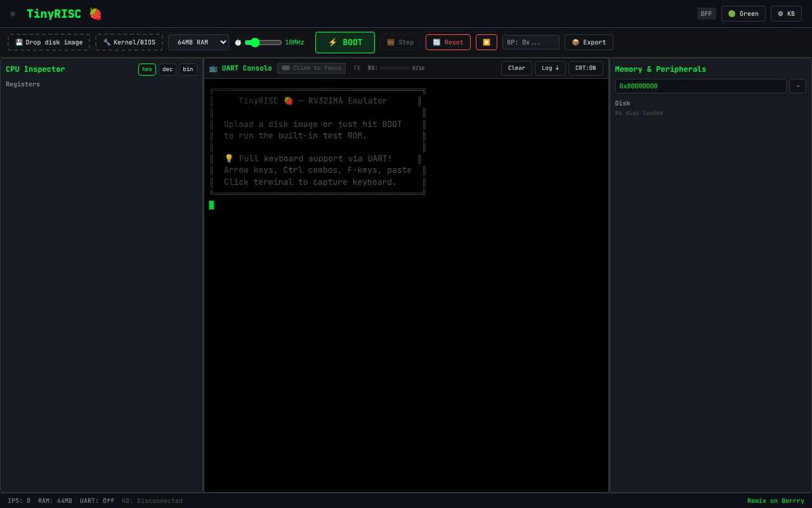Viewport: 812px width, 508px height.
Task: Open the Log download menu
Action: click(x=550, y=68)
